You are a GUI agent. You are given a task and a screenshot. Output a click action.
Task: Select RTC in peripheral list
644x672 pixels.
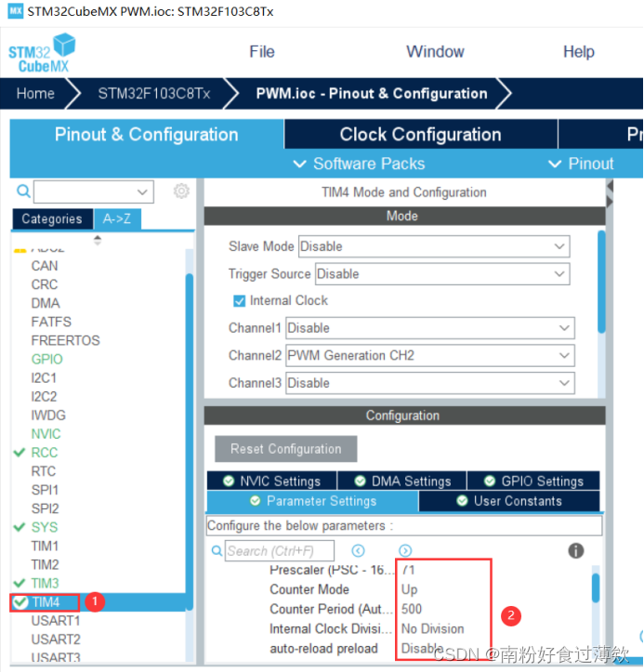(44, 471)
